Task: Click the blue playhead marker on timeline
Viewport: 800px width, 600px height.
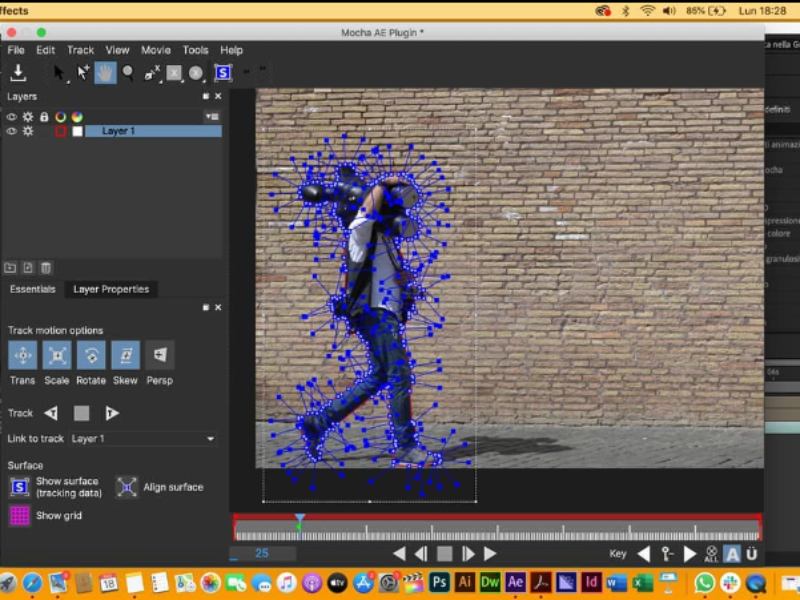Action: [x=299, y=518]
